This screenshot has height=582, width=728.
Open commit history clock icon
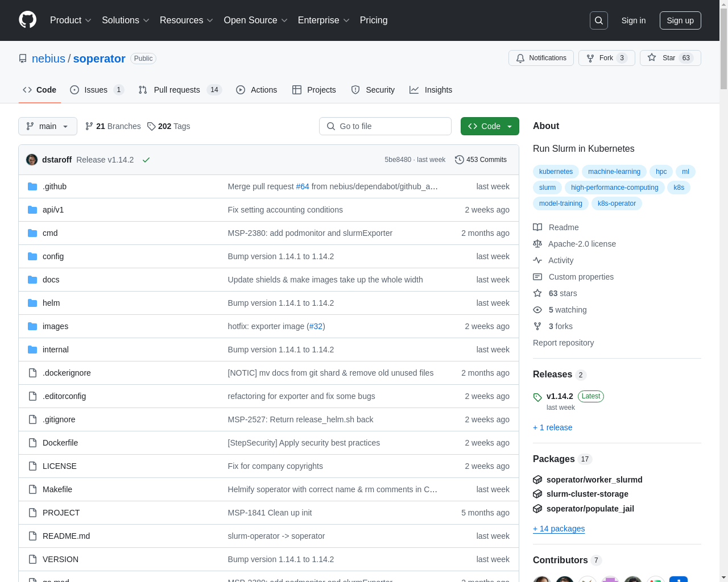(460, 160)
